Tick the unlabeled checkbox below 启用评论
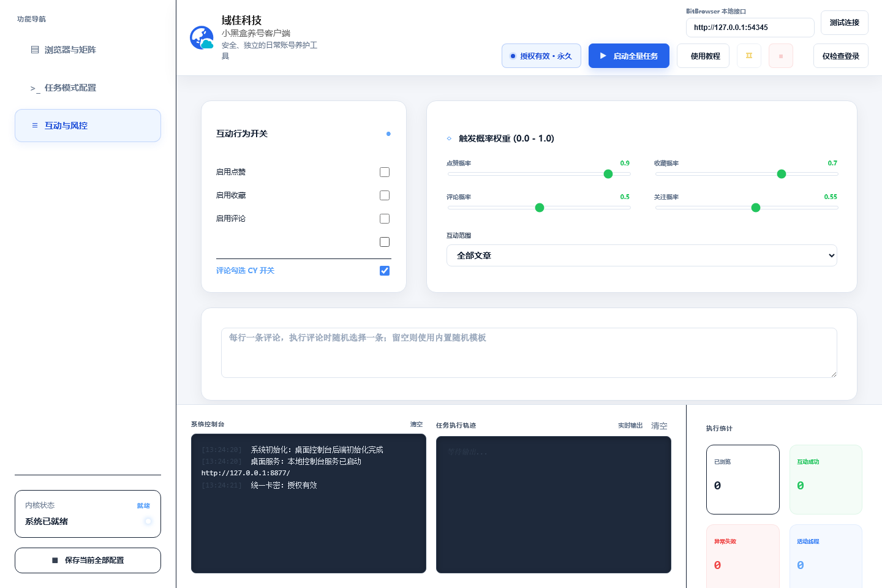This screenshot has height=588, width=882. pyautogui.click(x=385, y=242)
